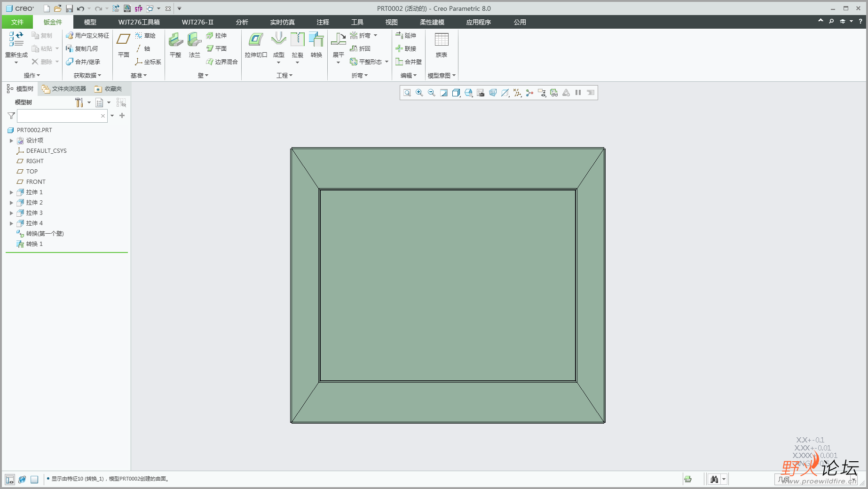Click the 合并壁 button
This screenshot has width=868, height=489.
tap(408, 62)
